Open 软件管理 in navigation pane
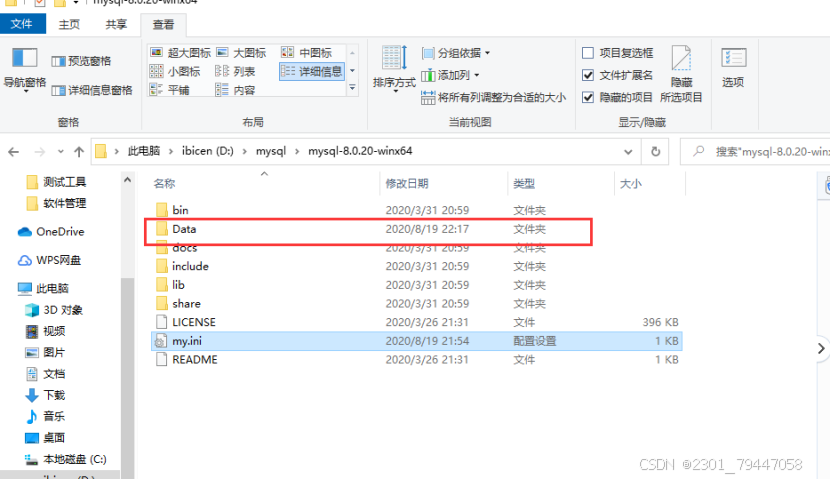This screenshot has width=831, height=480. 56,203
